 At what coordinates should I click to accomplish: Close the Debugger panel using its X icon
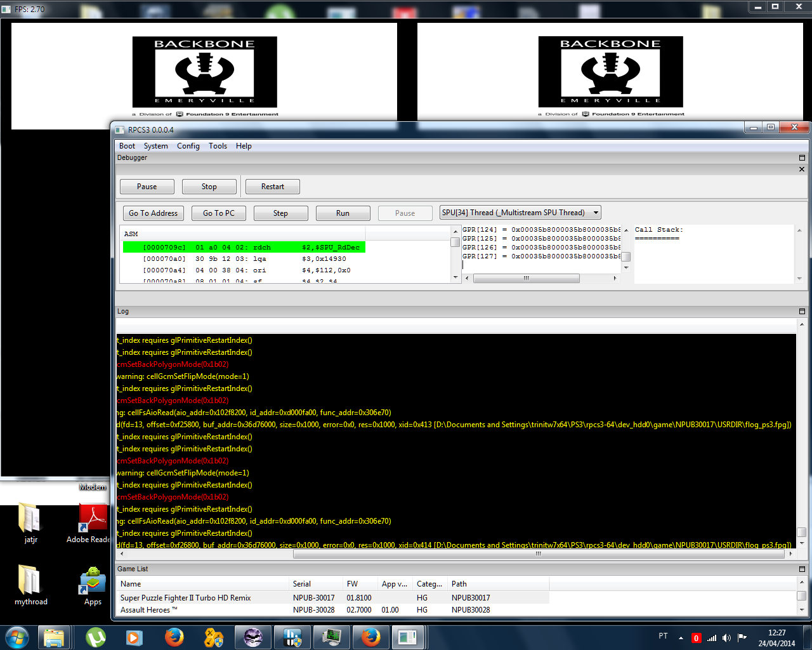[x=802, y=169]
